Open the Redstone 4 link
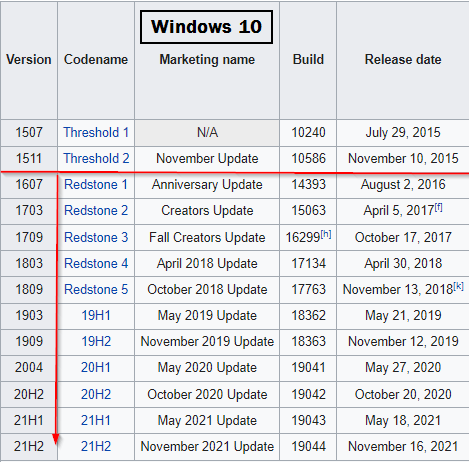 pyautogui.click(x=96, y=263)
